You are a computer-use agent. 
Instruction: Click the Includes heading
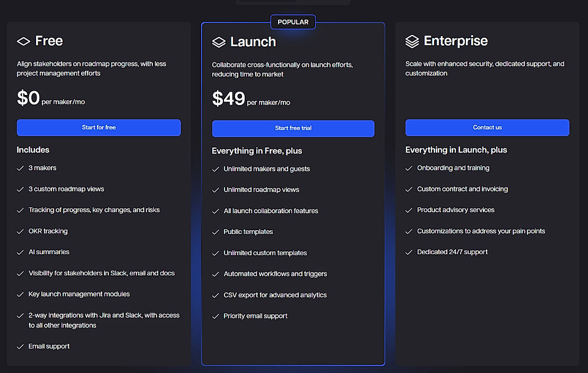[33, 150]
